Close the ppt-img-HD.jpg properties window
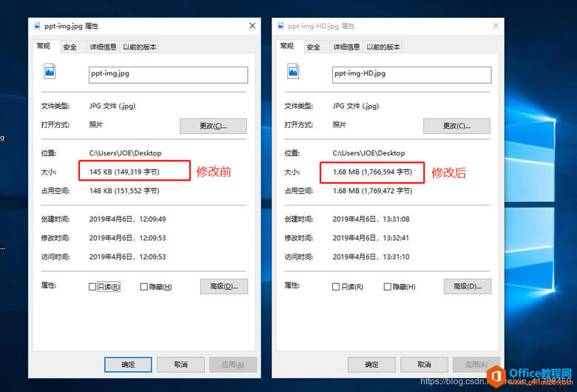Image resolution: width=577 pixels, height=392 pixels. pyautogui.click(x=496, y=26)
